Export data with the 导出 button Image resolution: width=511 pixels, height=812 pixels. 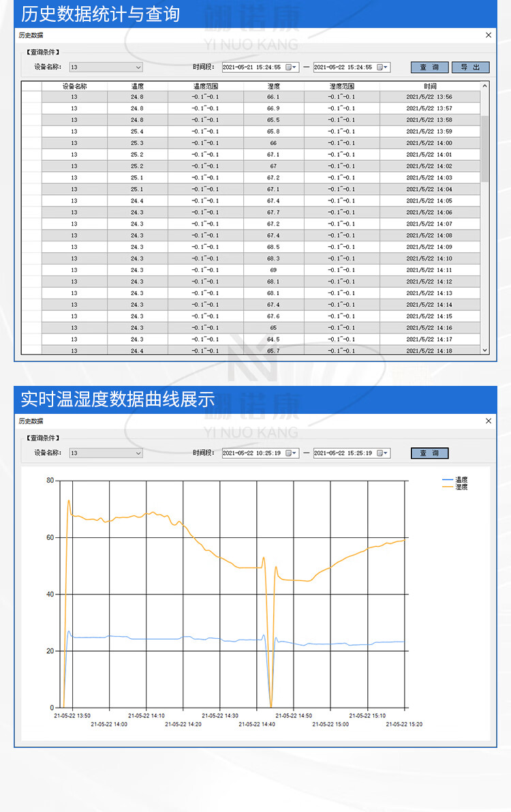point(470,67)
